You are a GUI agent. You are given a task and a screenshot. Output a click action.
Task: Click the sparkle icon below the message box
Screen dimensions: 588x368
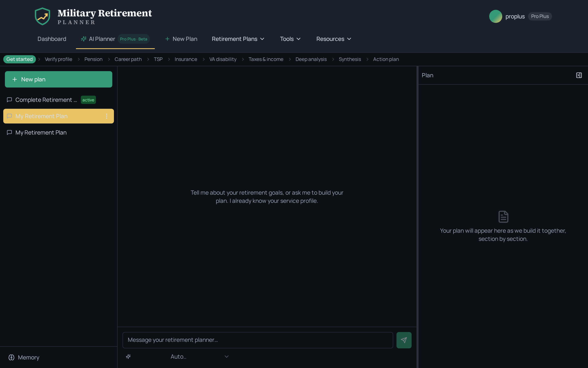coord(128,357)
